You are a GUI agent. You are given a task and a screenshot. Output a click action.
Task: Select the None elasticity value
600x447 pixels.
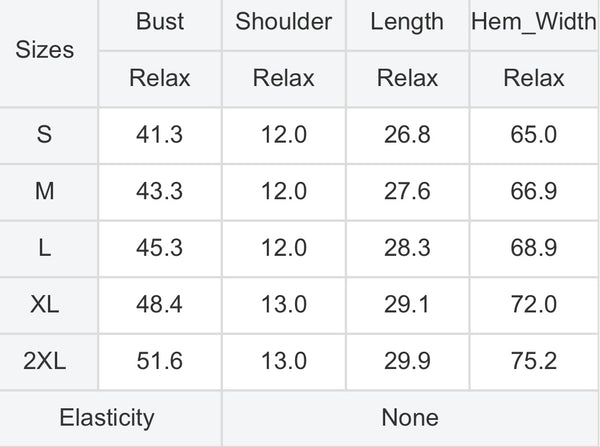[410, 418]
